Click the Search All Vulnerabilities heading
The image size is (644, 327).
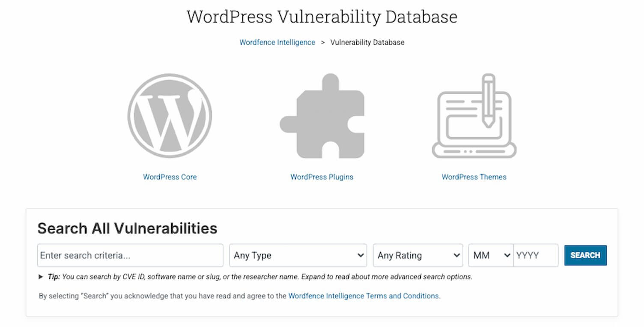pos(127,228)
